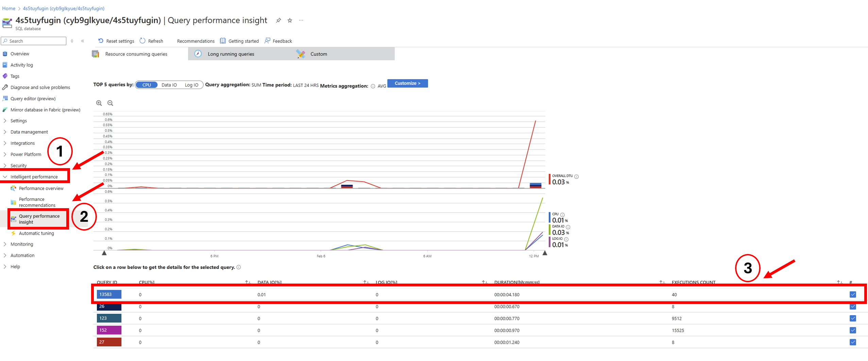
Task: Uncheck the checkbox for query 123
Action: pos(852,318)
